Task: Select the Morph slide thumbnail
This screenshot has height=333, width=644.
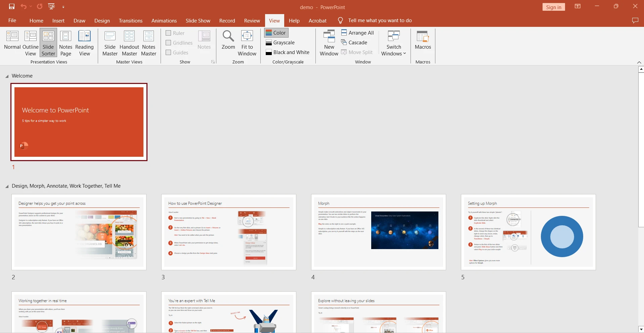Action: (x=378, y=232)
